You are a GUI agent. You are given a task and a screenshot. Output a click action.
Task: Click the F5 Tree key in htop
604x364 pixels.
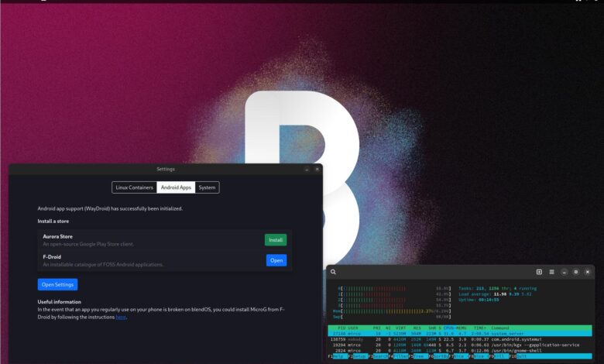418,356
